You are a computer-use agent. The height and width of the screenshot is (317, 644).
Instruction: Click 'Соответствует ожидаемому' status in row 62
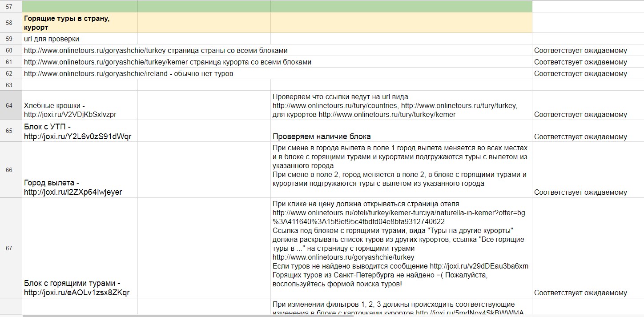(588, 73)
